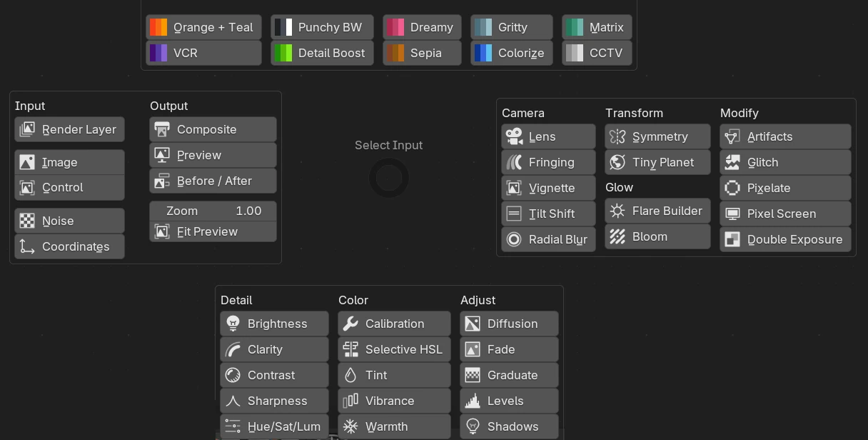The height and width of the screenshot is (440, 868).
Task: Select the Detail Boost preset
Action: tap(322, 53)
